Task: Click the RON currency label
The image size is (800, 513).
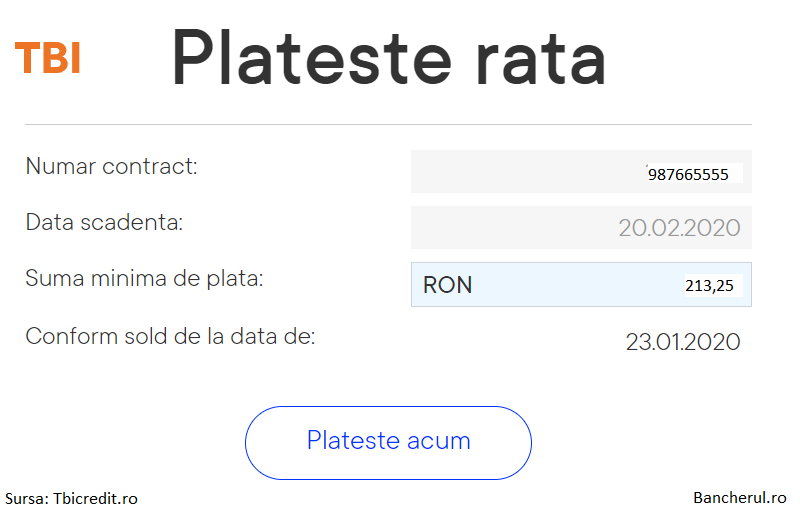Action: coord(447,285)
